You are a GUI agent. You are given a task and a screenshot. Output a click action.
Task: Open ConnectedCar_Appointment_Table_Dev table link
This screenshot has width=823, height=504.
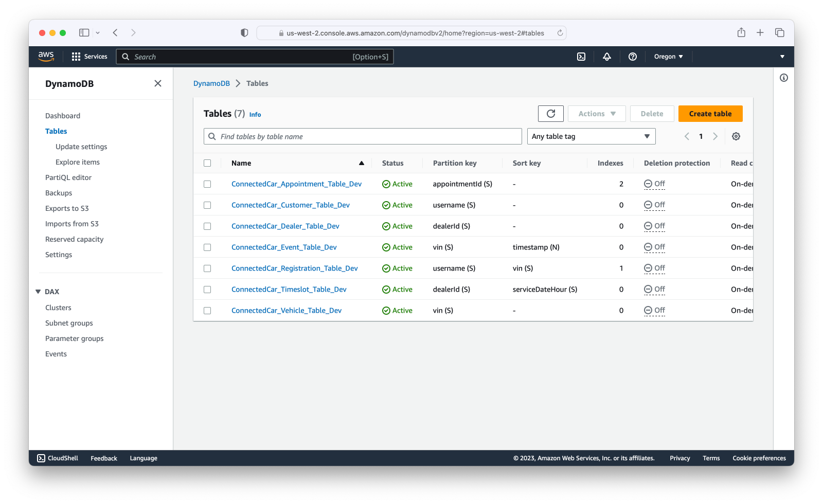point(296,184)
